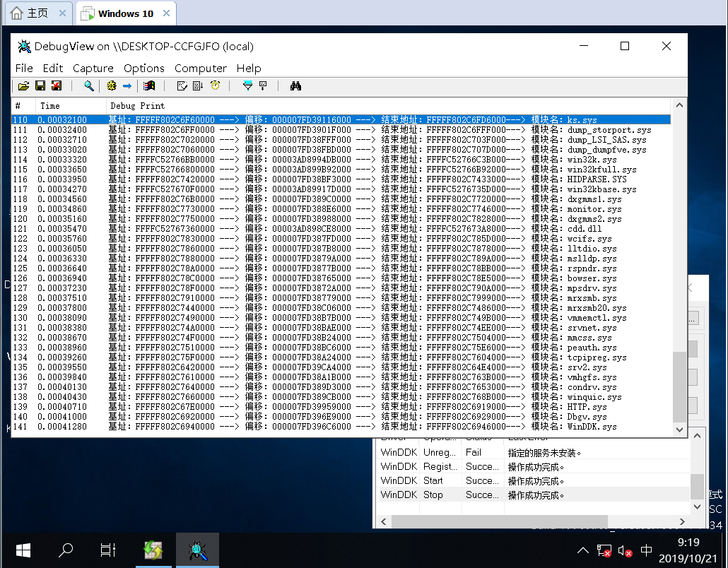The image size is (728, 568).
Task: Click the Debug Print column header
Action: [388, 106]
